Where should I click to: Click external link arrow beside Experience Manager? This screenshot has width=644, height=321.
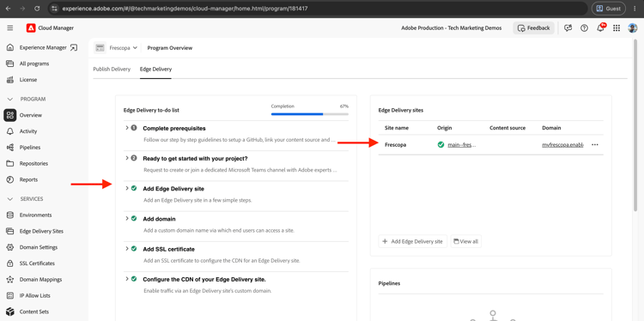point(74,47)
